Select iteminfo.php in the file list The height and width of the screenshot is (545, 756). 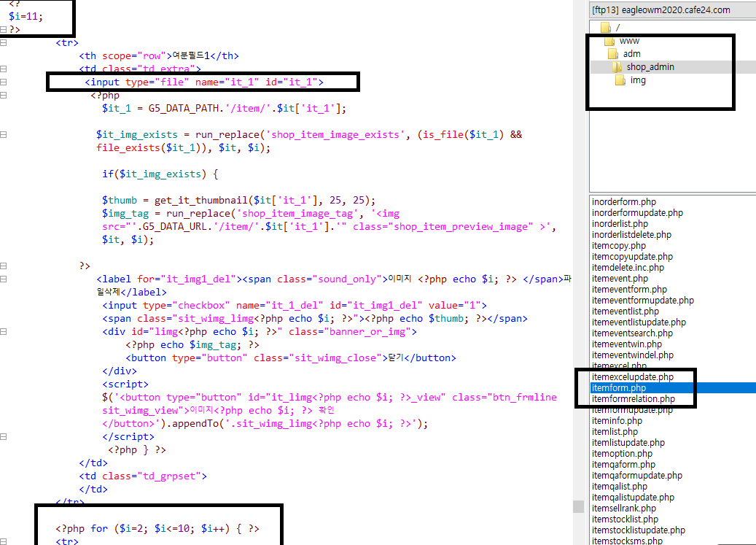pos(617,421)
